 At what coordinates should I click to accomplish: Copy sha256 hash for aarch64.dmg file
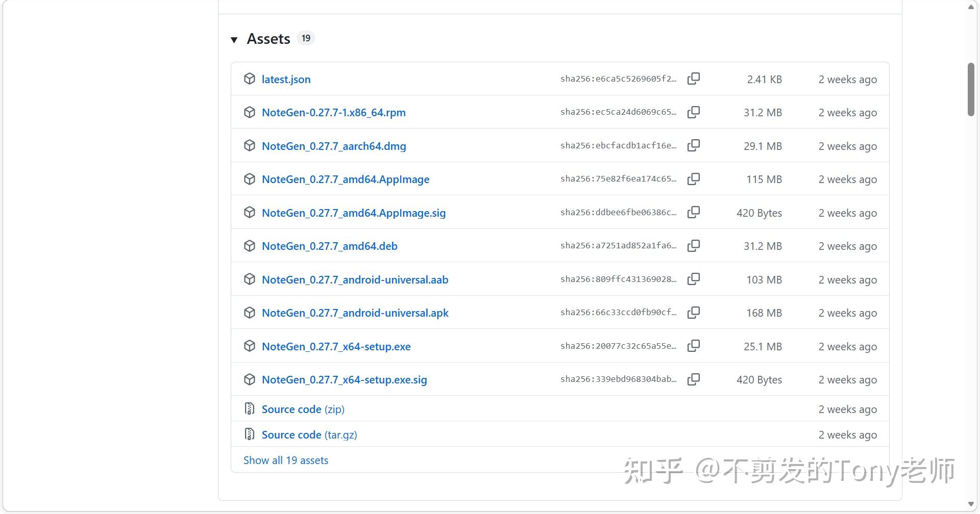click(693, 145)
